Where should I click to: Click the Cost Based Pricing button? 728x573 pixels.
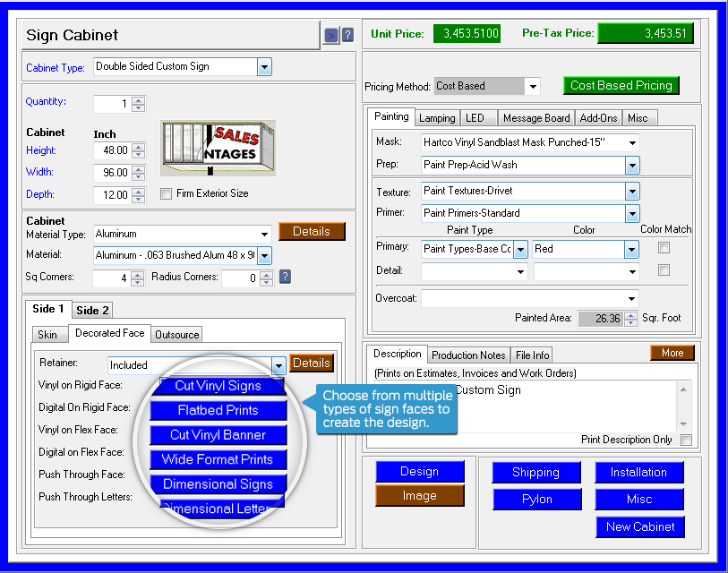621,85
